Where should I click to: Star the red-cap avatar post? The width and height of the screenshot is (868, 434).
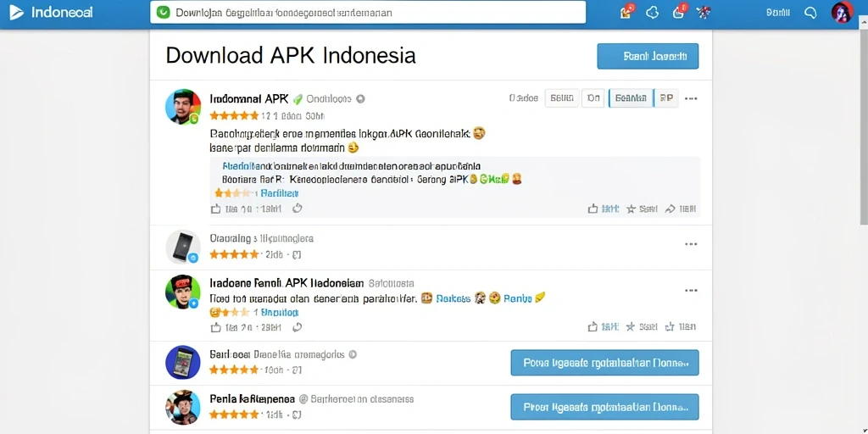point(631,326)
